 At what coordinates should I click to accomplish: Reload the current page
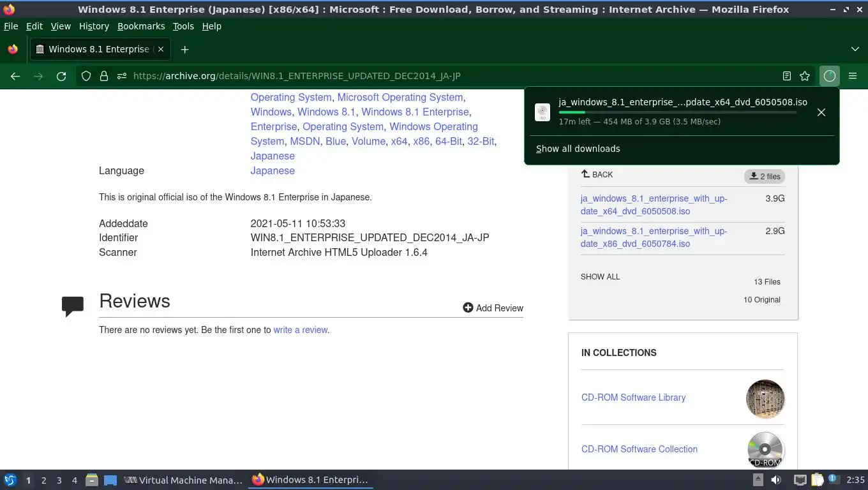click(61, 76)
